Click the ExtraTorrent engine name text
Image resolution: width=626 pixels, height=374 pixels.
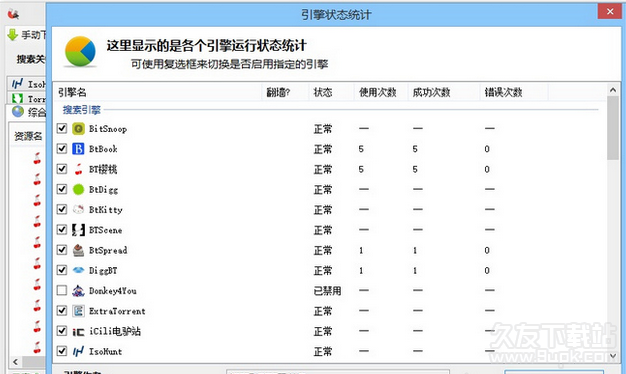point(117,311)
